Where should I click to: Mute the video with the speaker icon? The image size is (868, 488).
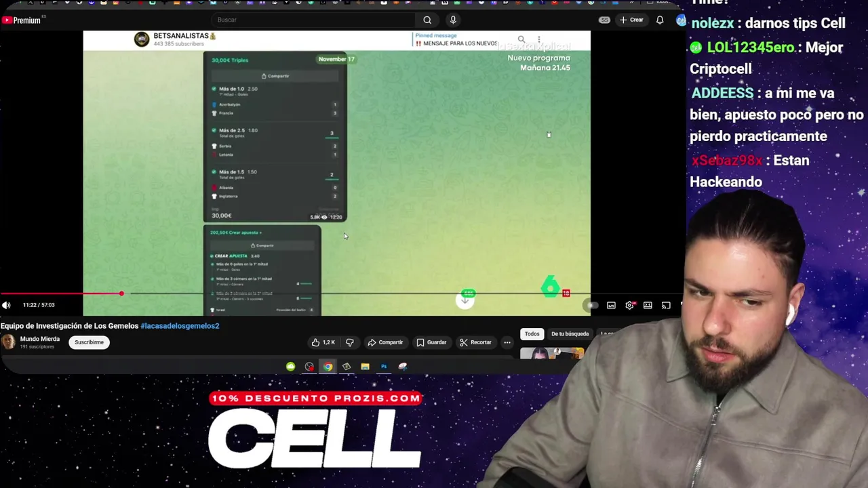pos(6,305)
